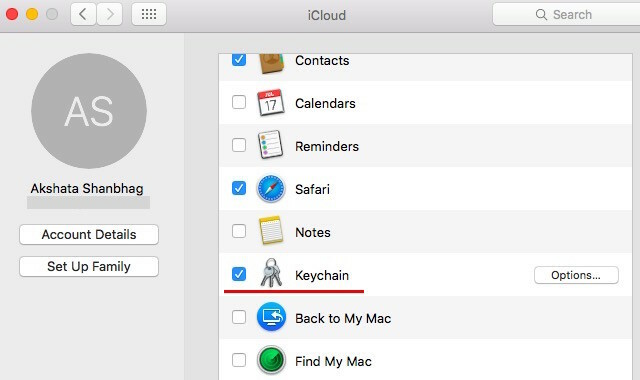Click the Find My Mac radar icon
The image size is (640, 380).
tap(271, 360)
